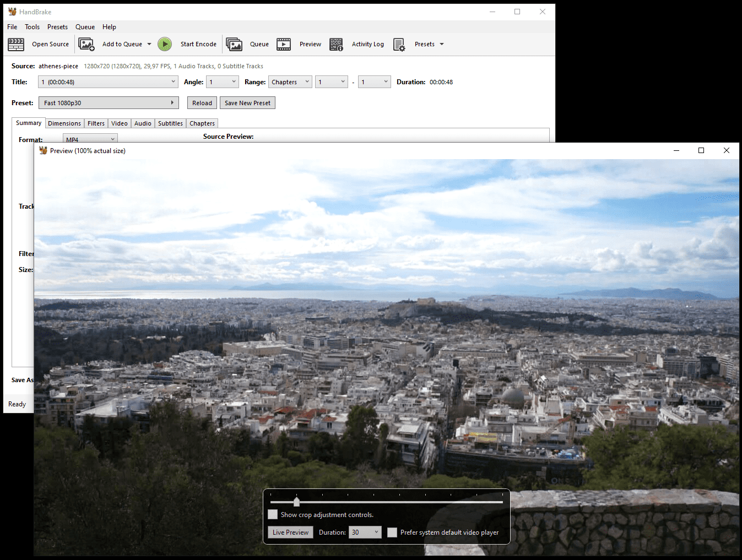Open the Help menu
Screen dimensions: 742x560
[x=109, y=27]
